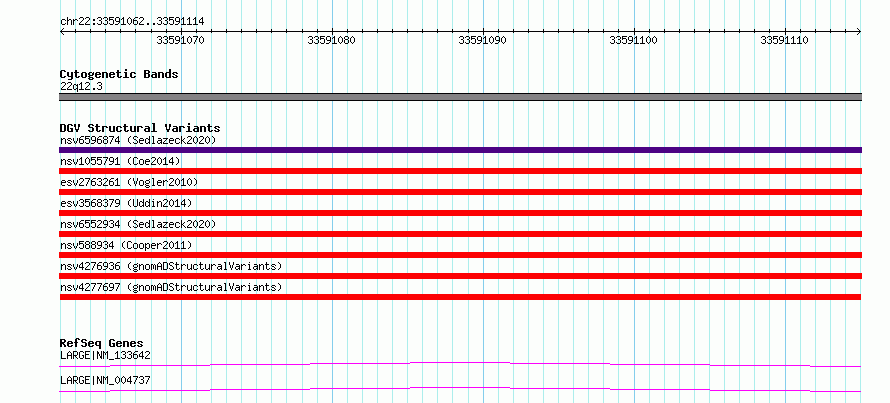Click ruler position 33591100
This screenshot has width=890, height=403.
(633, 40)
